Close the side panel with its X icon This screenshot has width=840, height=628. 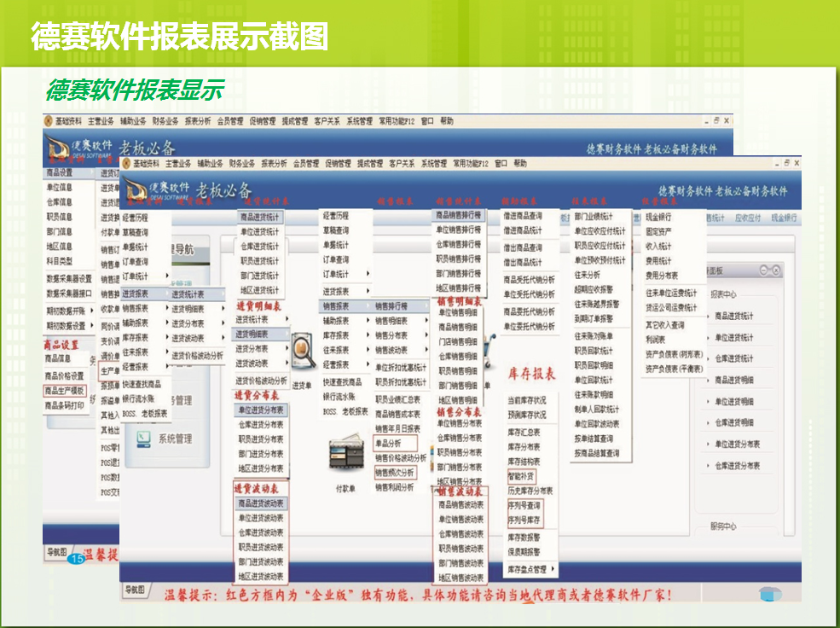[776, 270]
